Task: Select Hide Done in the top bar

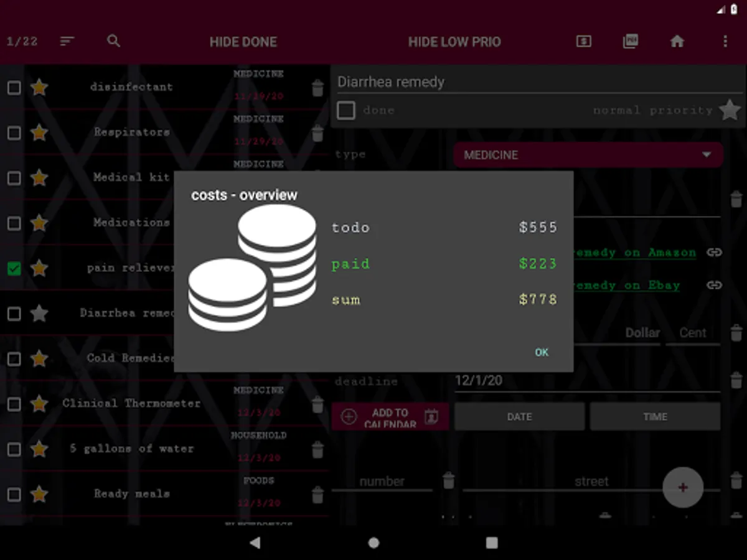Action: pyautogui.click(x=243, y=42)
